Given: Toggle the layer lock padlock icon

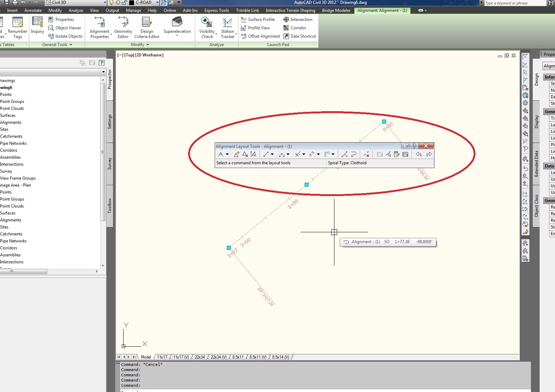Looking at the screenshot, I should (124, 2).
